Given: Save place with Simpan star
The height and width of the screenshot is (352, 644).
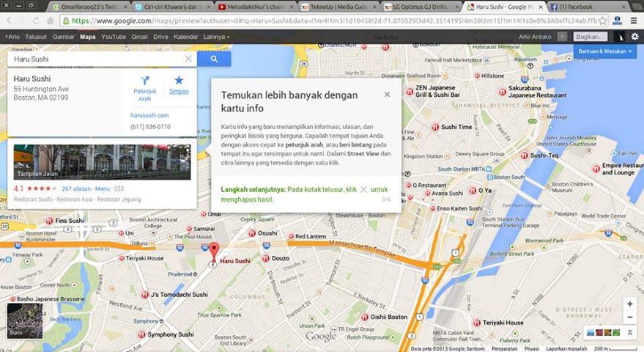Looking at the screenshot, I should pos(179,85).
